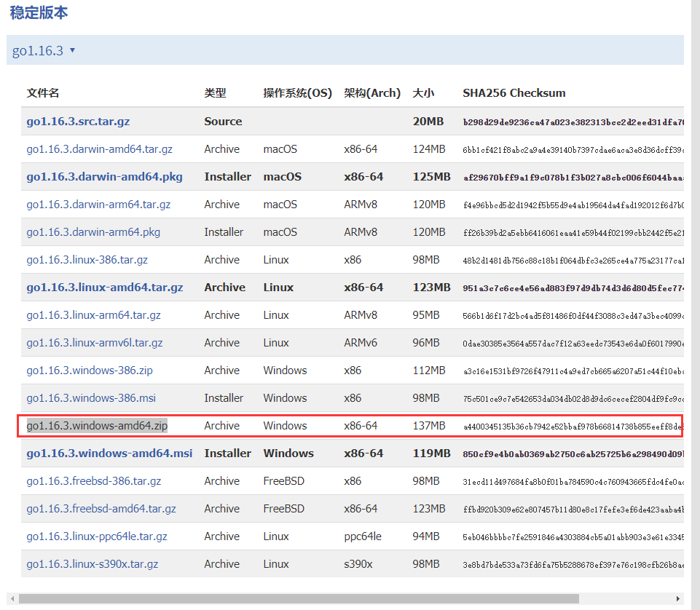
Task: Click the 架构(Arch) column header
Action: point(372,93)
